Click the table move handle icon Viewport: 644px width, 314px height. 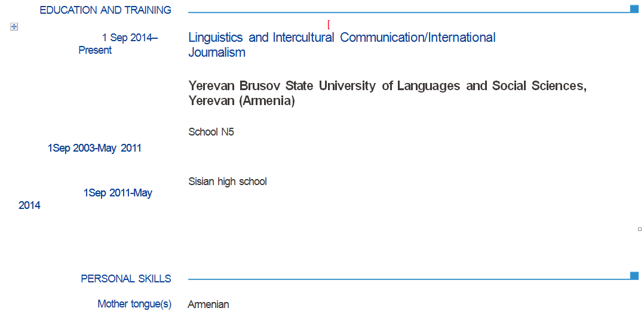[14, 26]
